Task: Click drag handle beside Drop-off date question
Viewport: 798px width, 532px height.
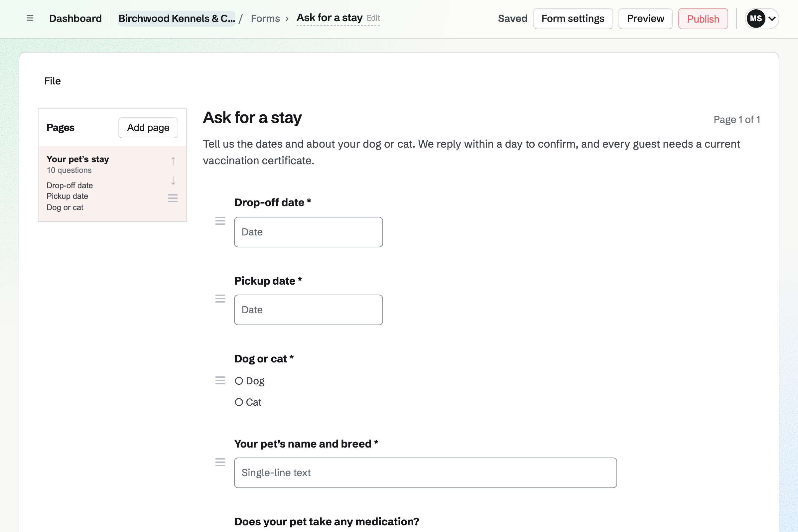Action: click(220, 221)
